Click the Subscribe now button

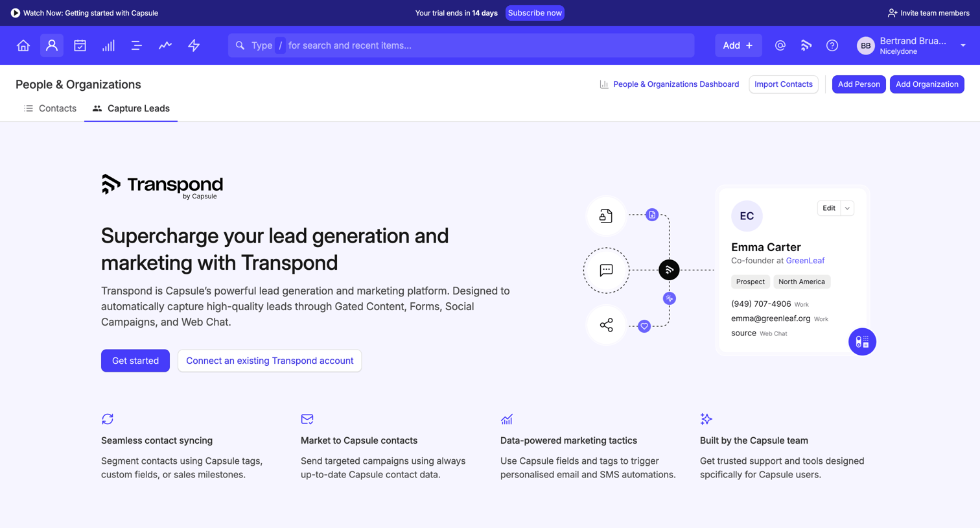coord(535,13)
